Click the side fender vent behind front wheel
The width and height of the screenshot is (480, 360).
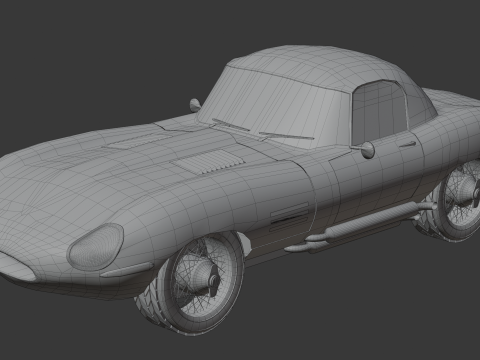[x=289, y=217]
